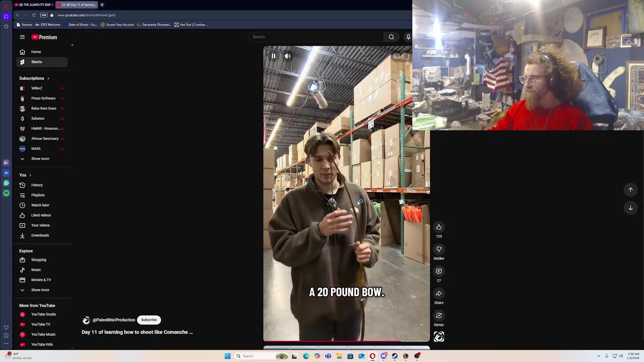This screenshot has height=362, width=644.
Task: Click the PaleolithicProduction channel avatar
Action: click(x=86, y=320)
